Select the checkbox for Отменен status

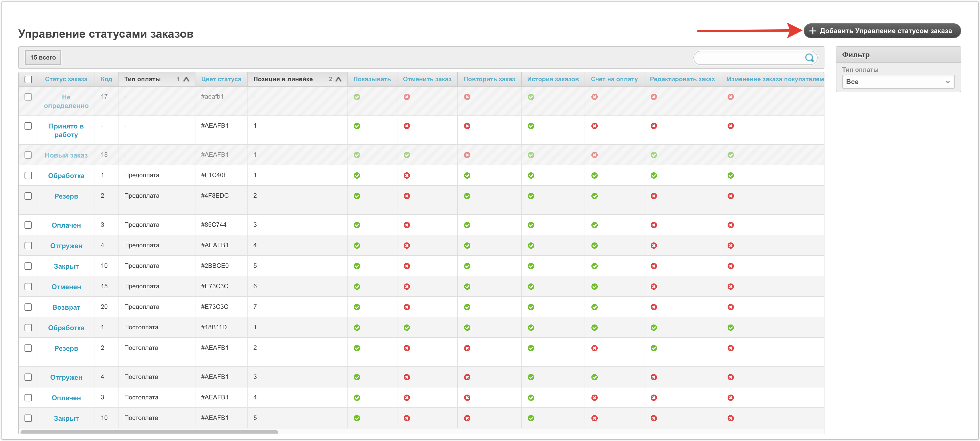tap(28, 287)
